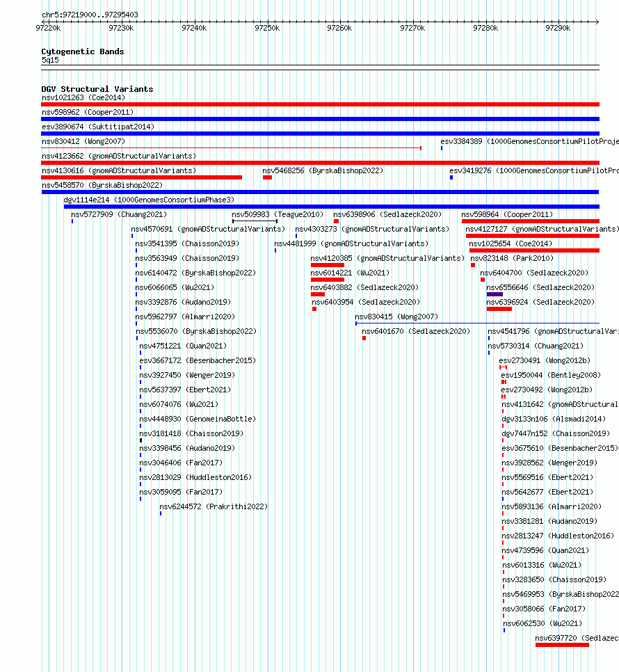Open nsv3563949 (Chaisson2019) label
This screenshot has width=619, height=672.
click(187, 258)
